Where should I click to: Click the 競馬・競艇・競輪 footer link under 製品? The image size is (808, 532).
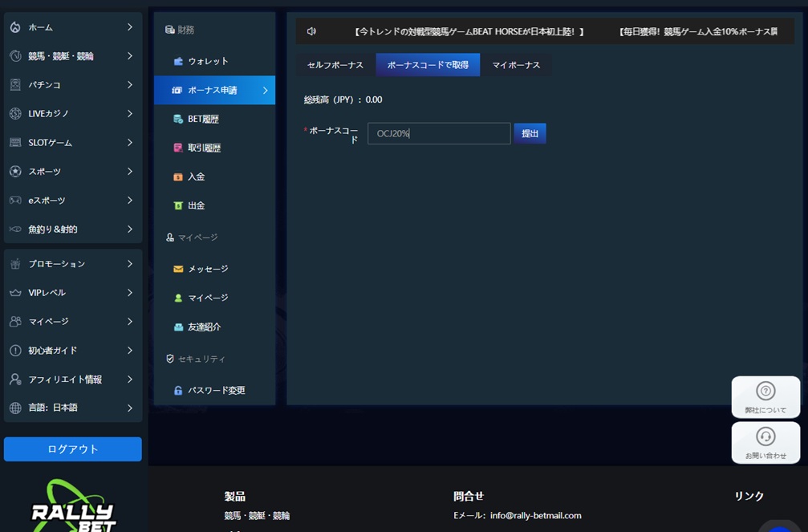point(257,515)
